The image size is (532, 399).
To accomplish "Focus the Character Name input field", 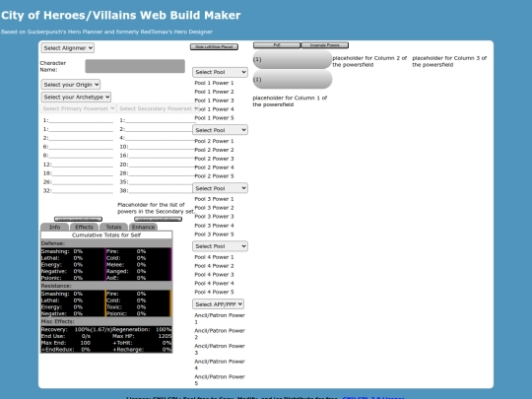I will (135, 66).
